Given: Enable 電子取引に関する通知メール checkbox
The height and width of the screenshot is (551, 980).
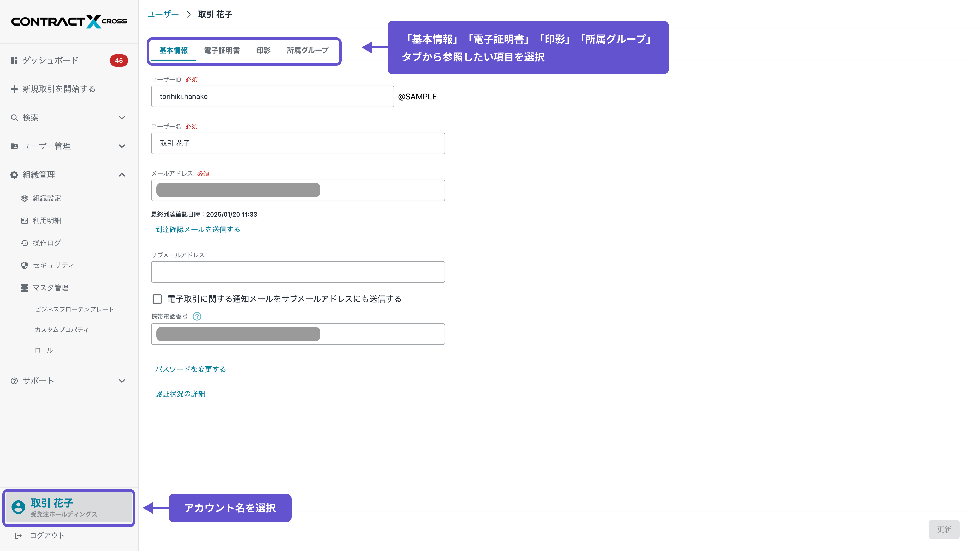Looking at the screenshot, I should (157, 299).
